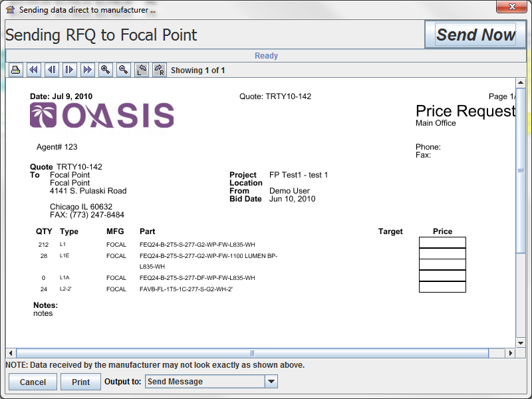Viewport: 532px width, 399px height.
Task: Zoom out of the document preview
Action: tap(124, 70)
